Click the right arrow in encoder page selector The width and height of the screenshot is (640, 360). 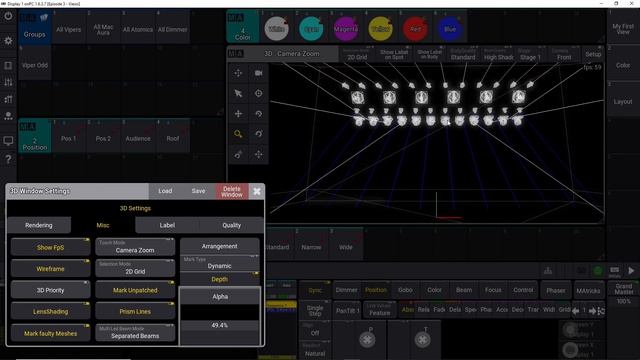tap(592, 311)
